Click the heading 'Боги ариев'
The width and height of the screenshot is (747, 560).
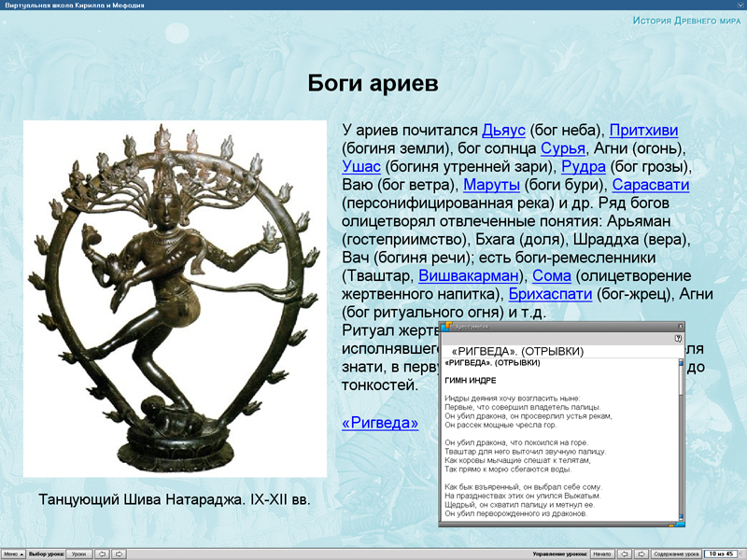pos(373,83)
